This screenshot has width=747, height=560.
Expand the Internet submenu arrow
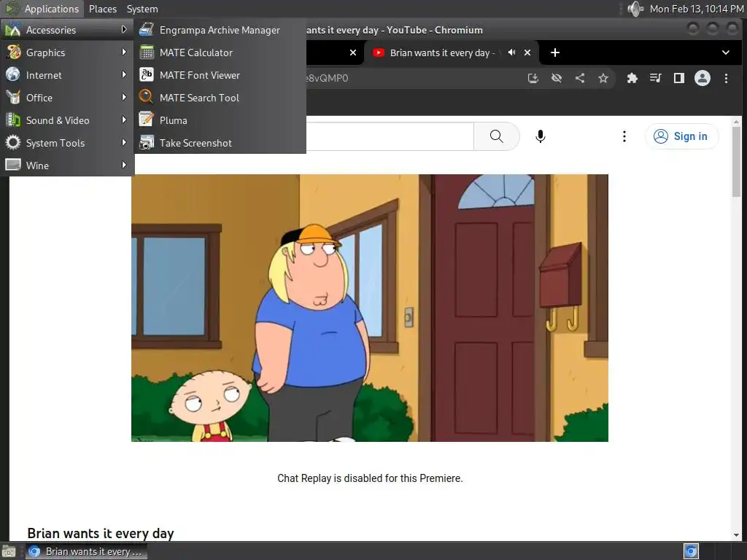[x=124, y=75]
